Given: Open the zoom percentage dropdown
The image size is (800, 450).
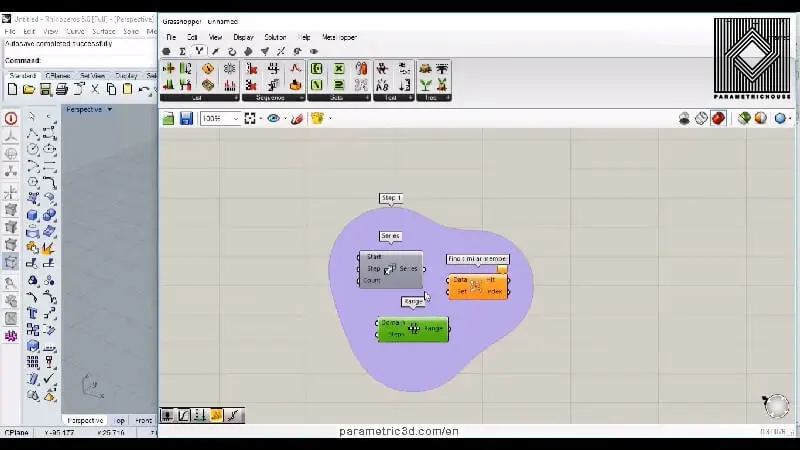Looking at the screenshot, I should (236, 118).
